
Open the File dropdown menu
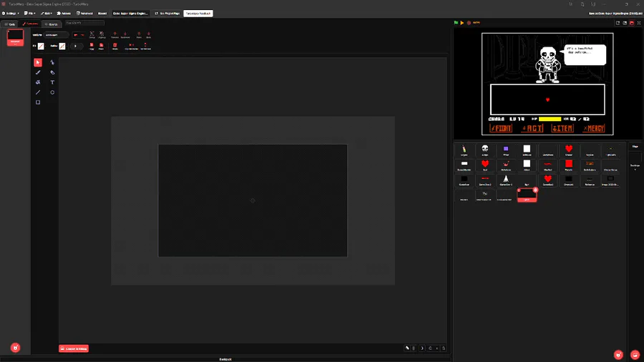click(x=29, y=13)
